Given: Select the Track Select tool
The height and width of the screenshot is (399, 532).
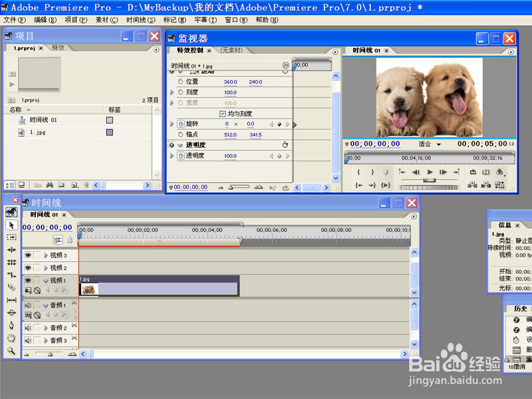Looking at the screenshot, I should [x=11, y=237].
